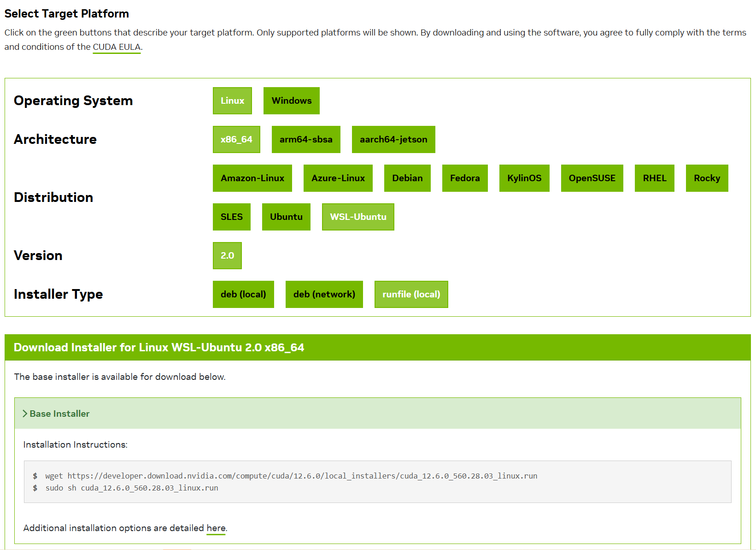Open the CUDA EULA link
Viewport: 756px width, 550px height.
(x=117, y=47)
